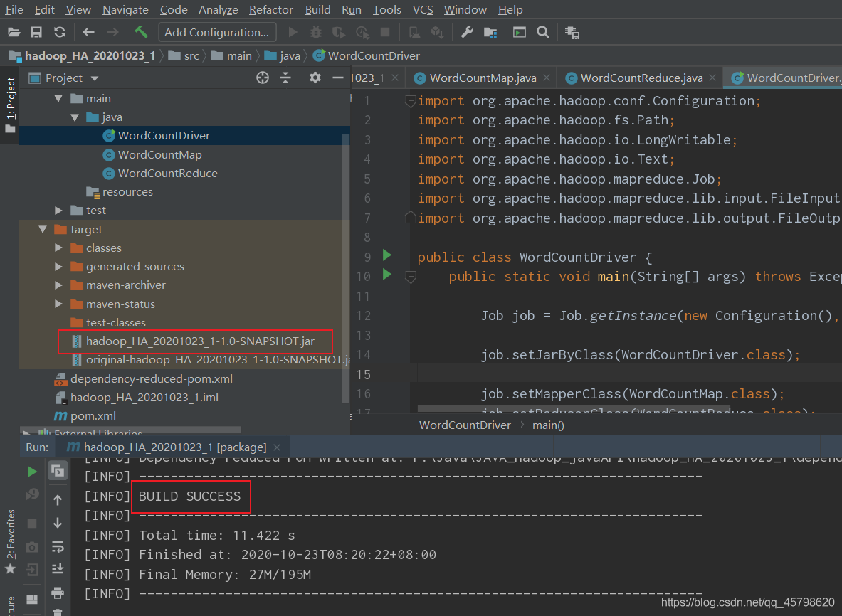Expand the classes folder

point(58,248)
